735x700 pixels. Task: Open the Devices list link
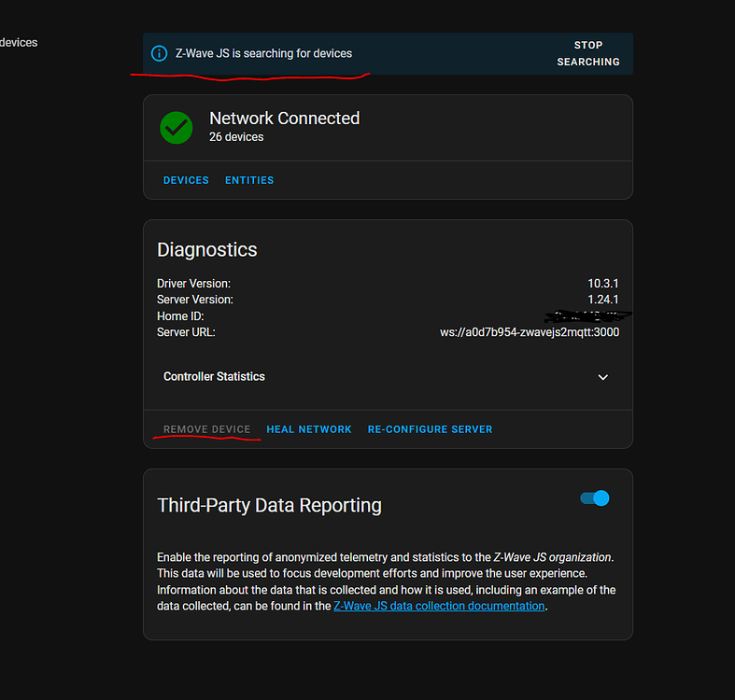click(186, 180)
